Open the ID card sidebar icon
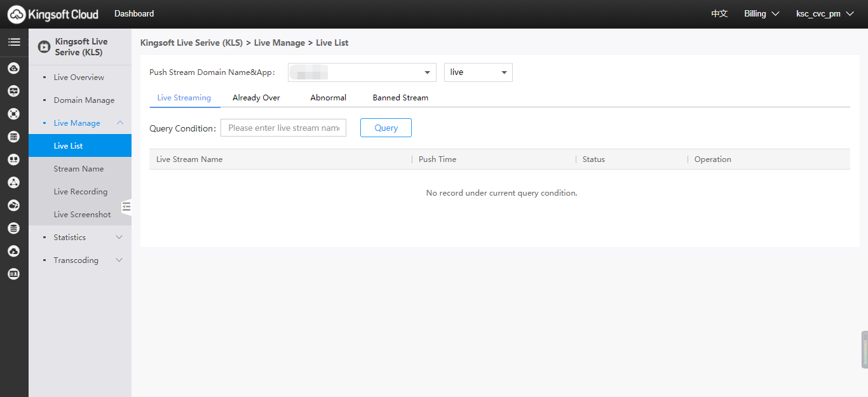Screen dimensions: 868x397 click(13, 274)
